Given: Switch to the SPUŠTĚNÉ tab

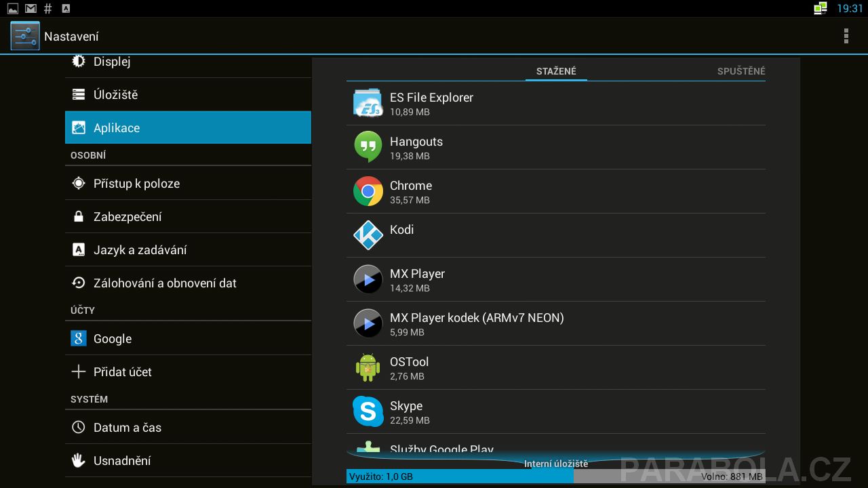Looking at the screenshot, I should pos(741,71).
